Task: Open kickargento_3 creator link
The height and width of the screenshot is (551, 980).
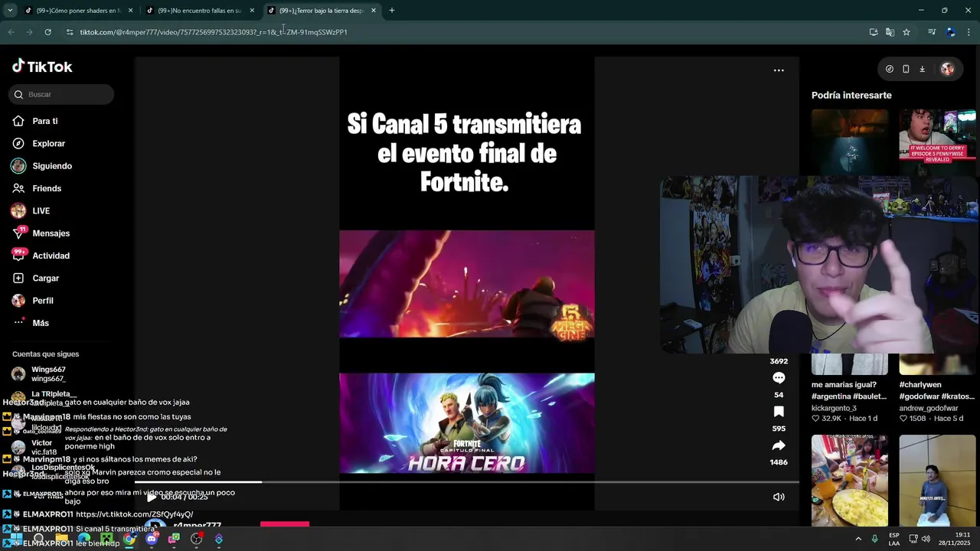Action: [x=834, y=408]
